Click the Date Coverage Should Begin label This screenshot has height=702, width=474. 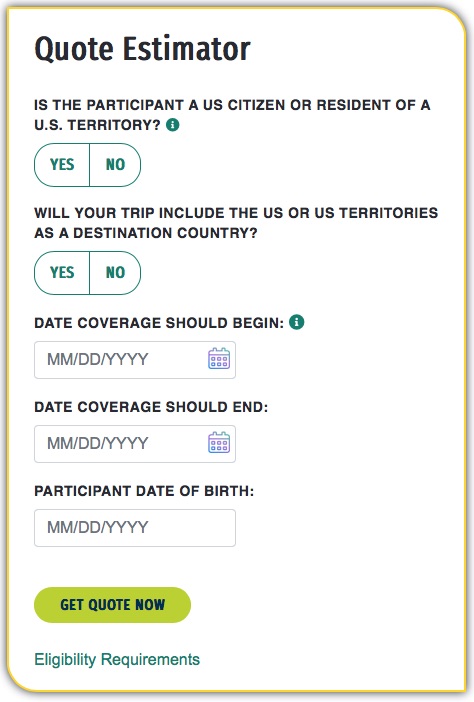point(159,323)
